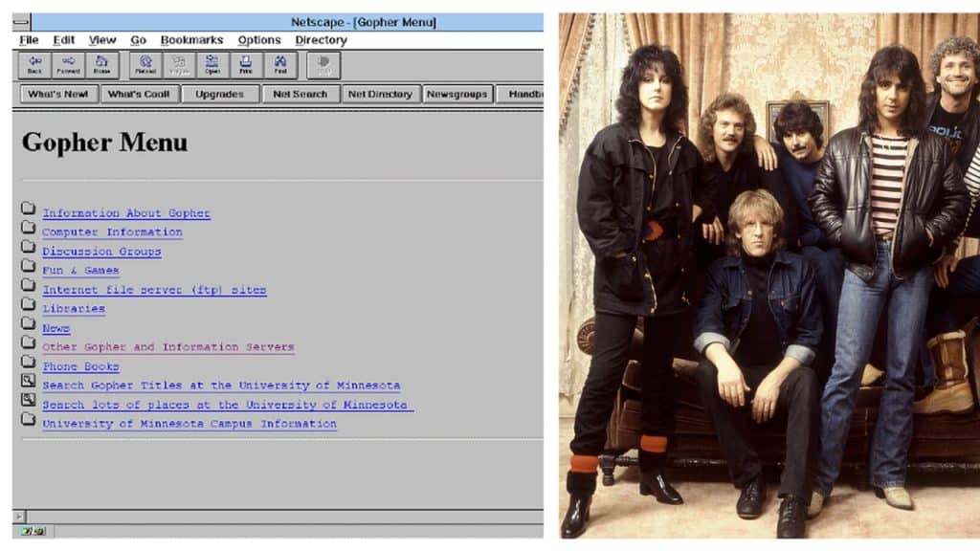Go to Home via toolbar icon

click(101, 65)
